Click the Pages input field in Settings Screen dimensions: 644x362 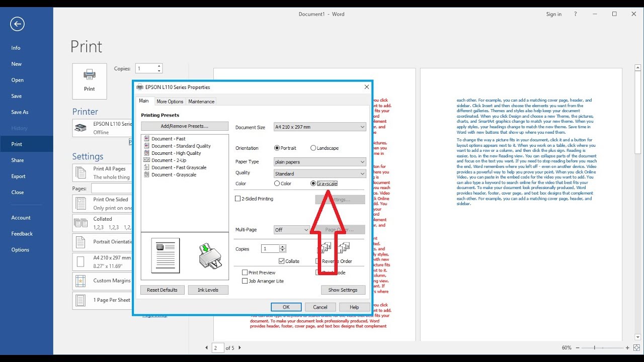112,189
